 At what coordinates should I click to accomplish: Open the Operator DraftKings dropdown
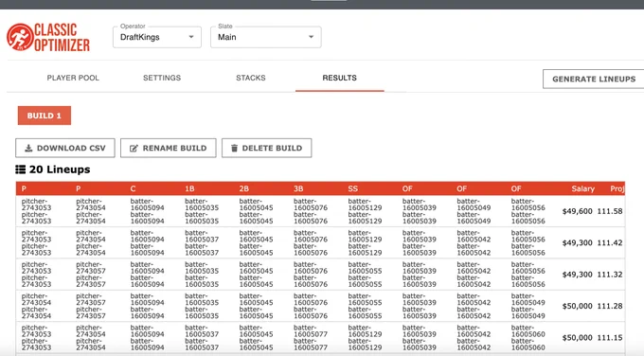pos(157,37)
